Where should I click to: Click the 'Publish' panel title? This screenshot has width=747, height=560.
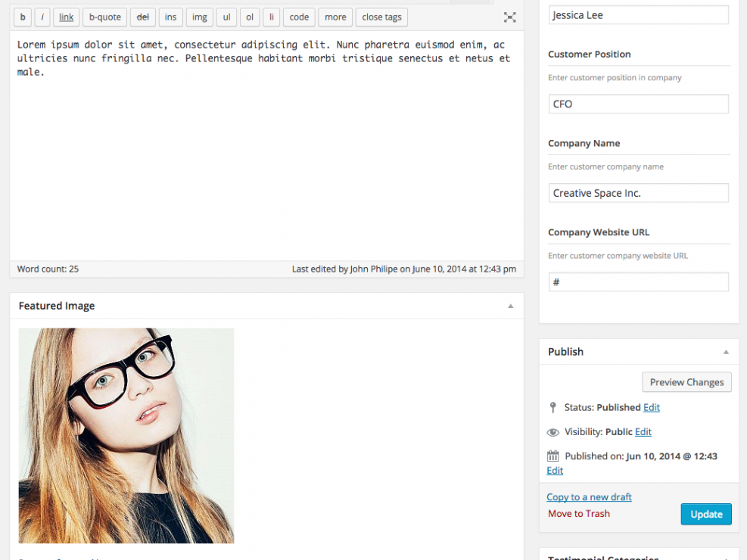[x=565, y=352]
